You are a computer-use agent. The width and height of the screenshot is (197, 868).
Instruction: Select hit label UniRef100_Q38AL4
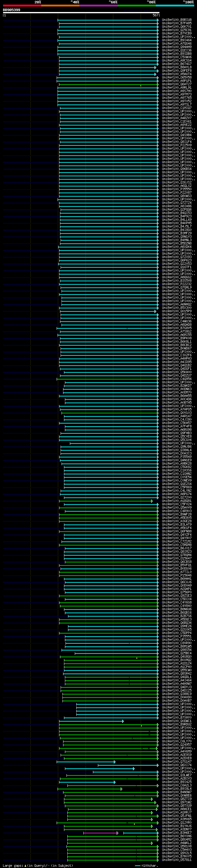point(176,450)
